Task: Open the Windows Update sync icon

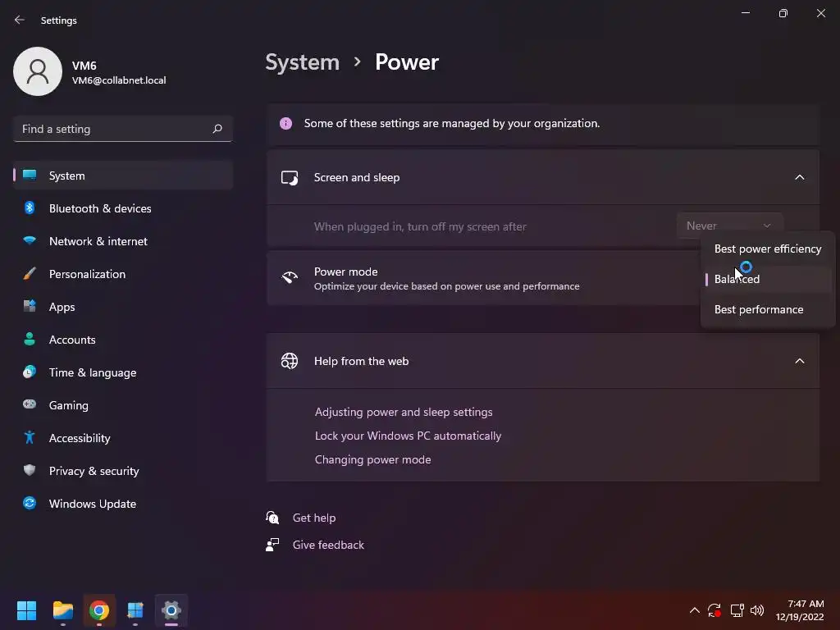Action: pos(30,503)
